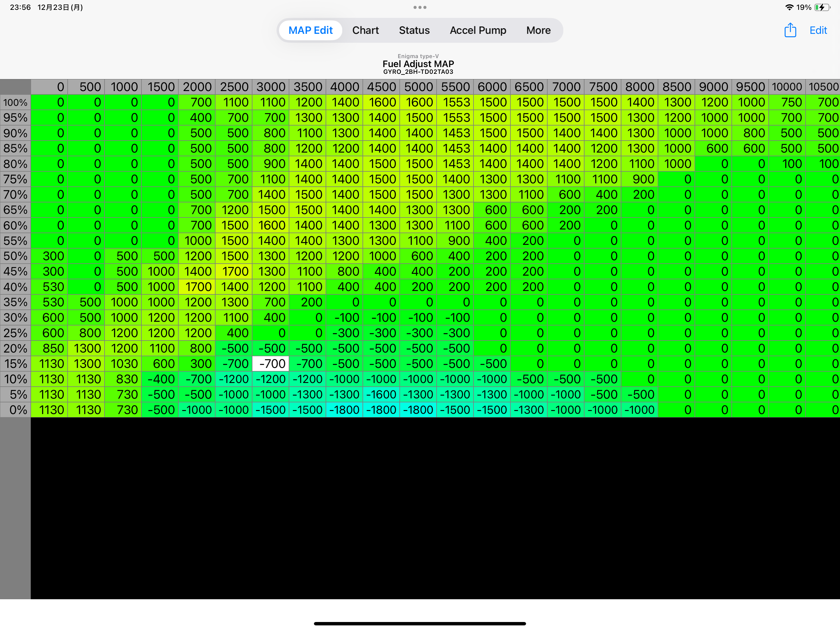
Task: Select the 850 cell in the 20% row
Action: coord(50,349)
